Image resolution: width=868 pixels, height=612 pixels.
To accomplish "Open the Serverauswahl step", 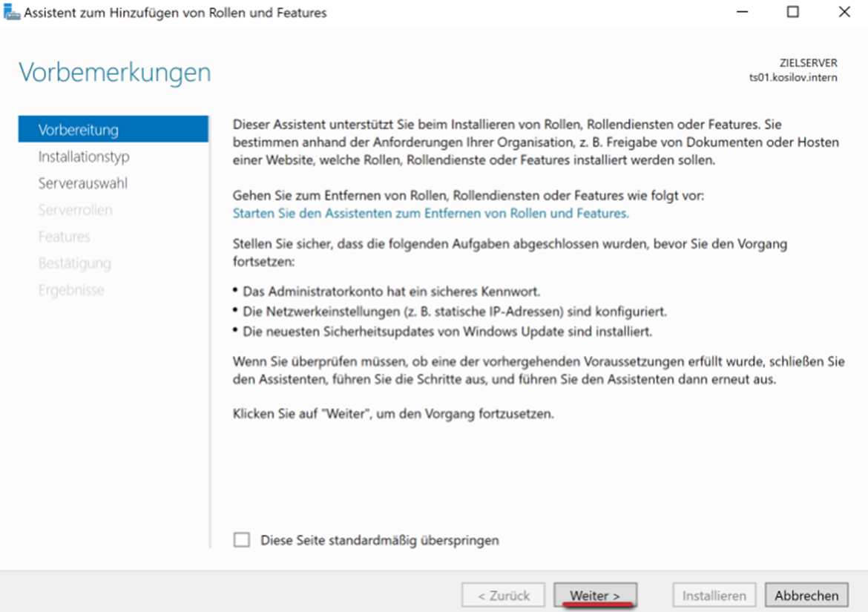I will 82,183.
